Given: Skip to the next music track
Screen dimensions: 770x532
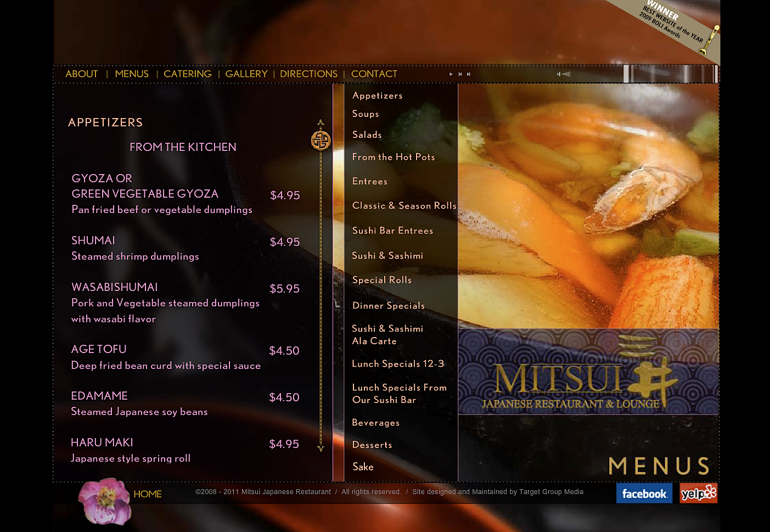Looking at the screenshot, I should tap(468, 74).
